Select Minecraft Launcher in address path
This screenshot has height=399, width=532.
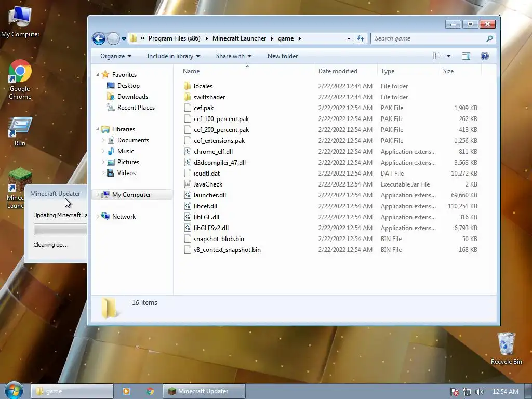tap(239, 38)
